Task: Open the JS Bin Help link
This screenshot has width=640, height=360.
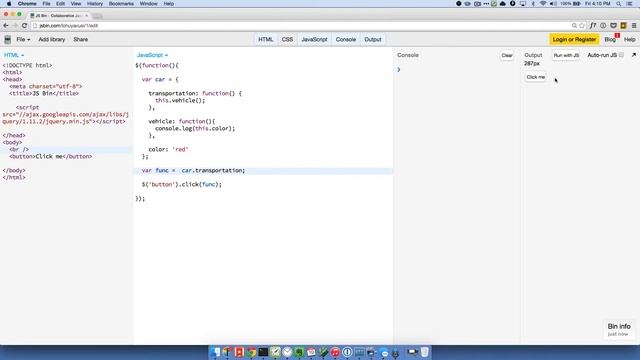Action: point(629,40)
